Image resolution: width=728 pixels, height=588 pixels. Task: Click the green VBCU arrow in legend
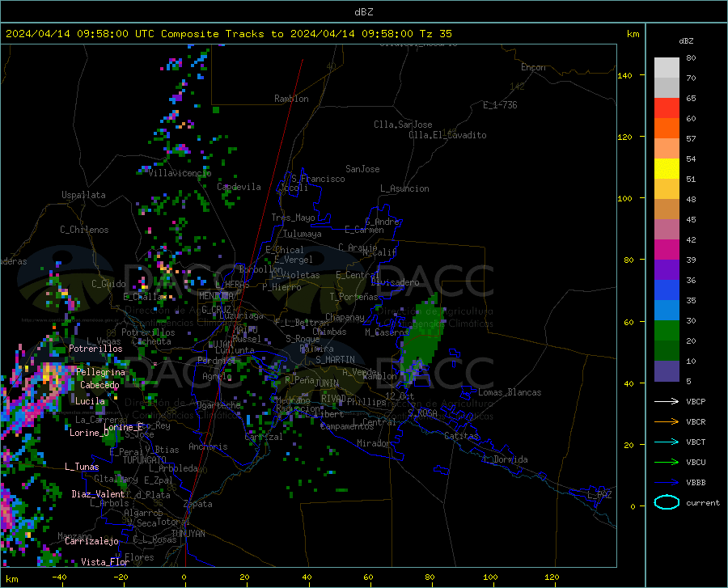pyautogui.click(x=667, y=463)
